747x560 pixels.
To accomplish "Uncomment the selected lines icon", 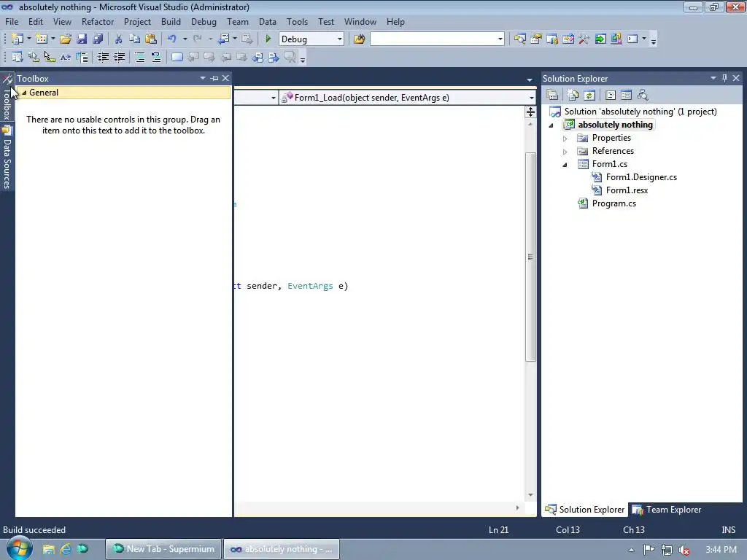I will point(156,57).
